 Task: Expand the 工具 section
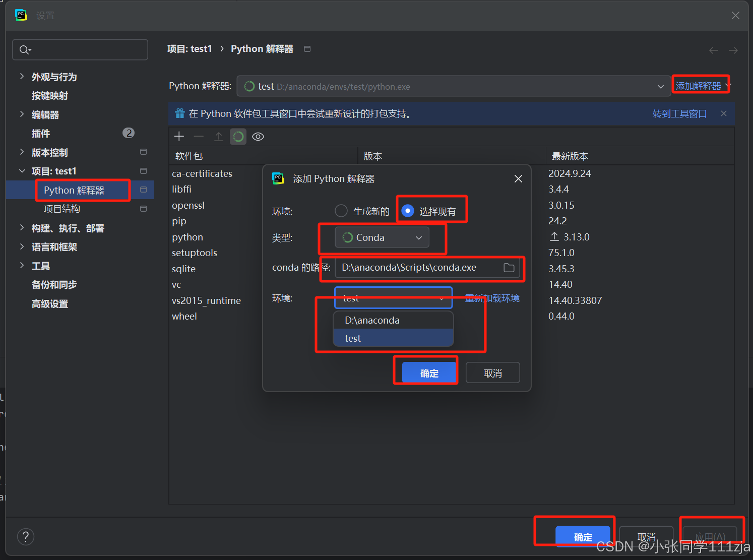pyautogui.click(x=22, y=266)
